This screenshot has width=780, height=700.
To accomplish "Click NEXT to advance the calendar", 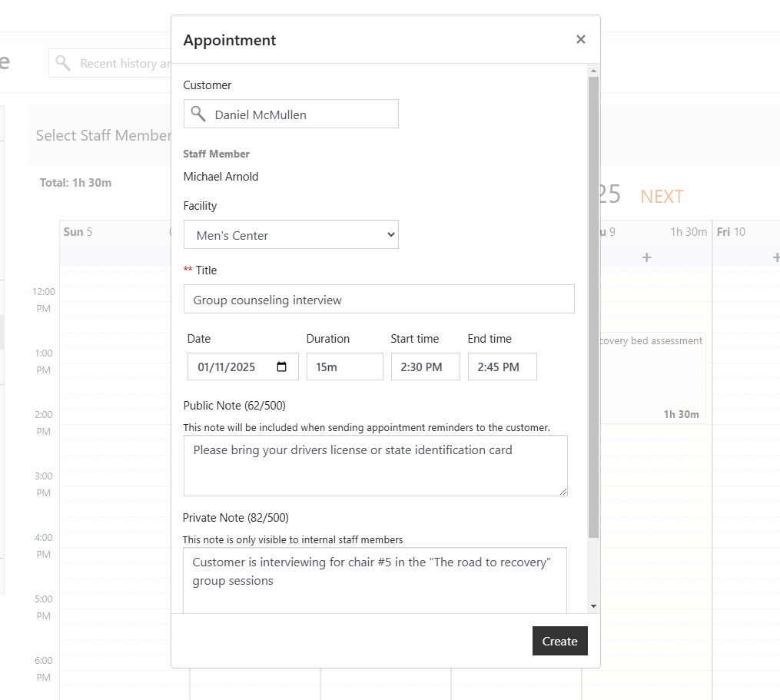I will pos(661,196).
